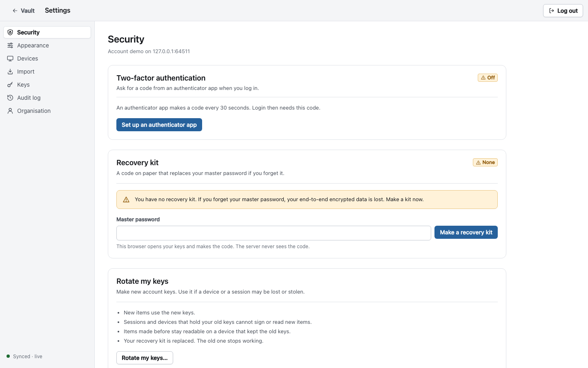Click the 'Settings' title in header
Viewport: 588px width, 368px height.
click(58, 11)
